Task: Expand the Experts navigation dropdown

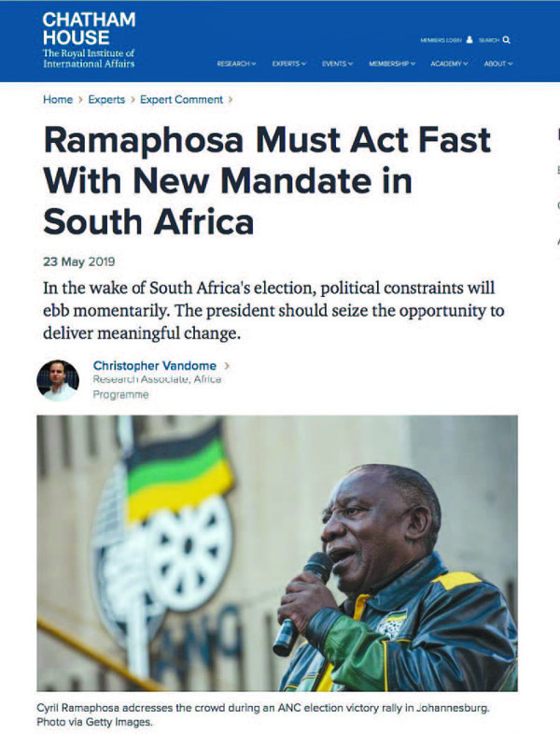Action: pyautogui.click(x=289, y=64)
